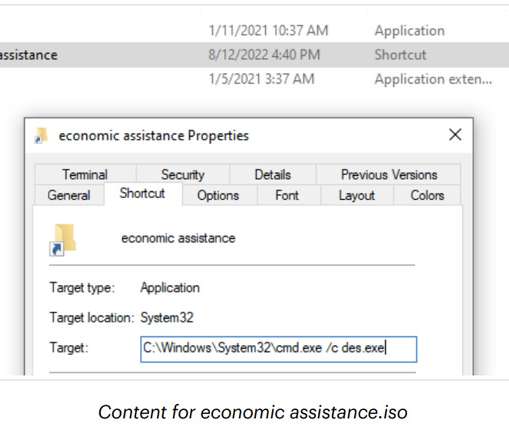Switch to the Terminal tab

[85, 174]
